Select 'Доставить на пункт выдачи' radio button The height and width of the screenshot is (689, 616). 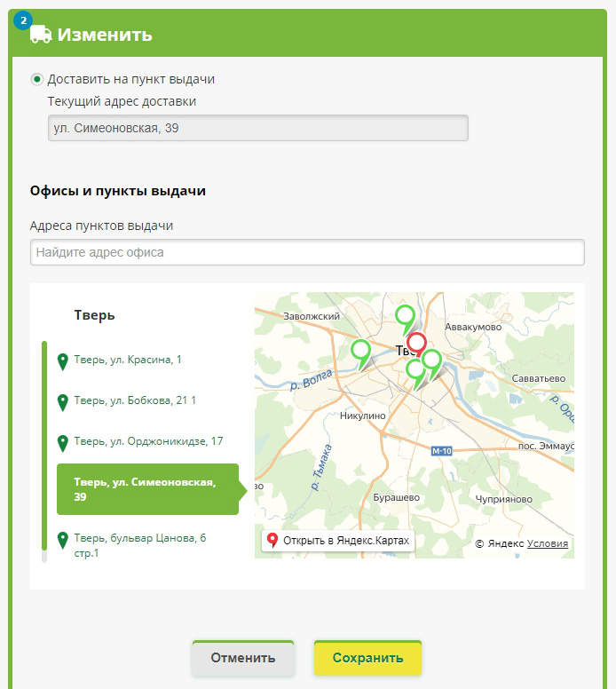[37, 80]
